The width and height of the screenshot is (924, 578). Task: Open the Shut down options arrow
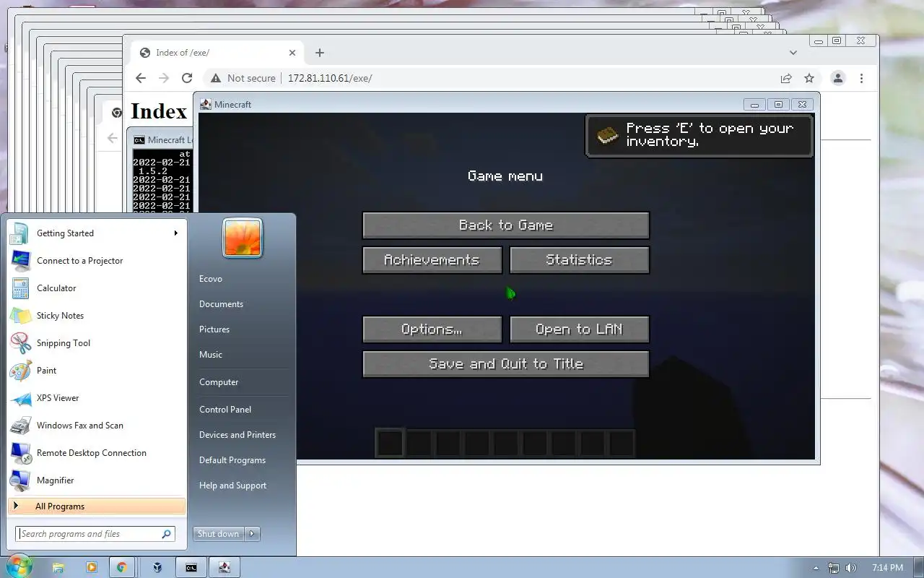coord(252,534)
